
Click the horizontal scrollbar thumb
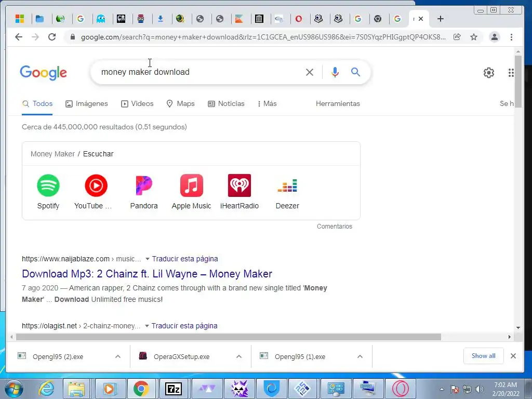[x=229, y=337]
